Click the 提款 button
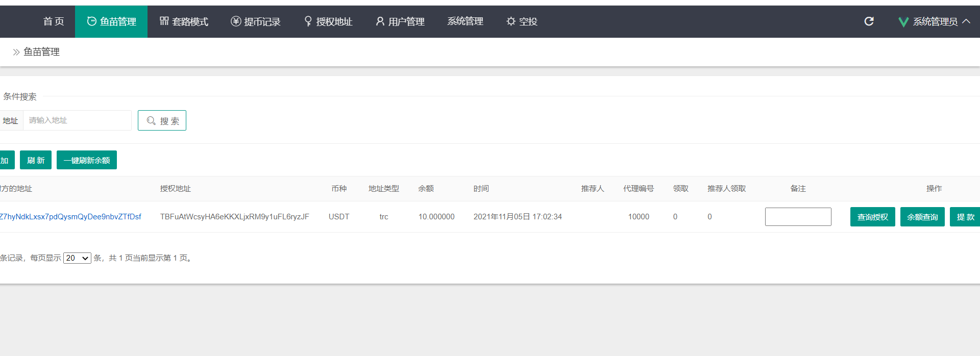 [x=965, y=217]
